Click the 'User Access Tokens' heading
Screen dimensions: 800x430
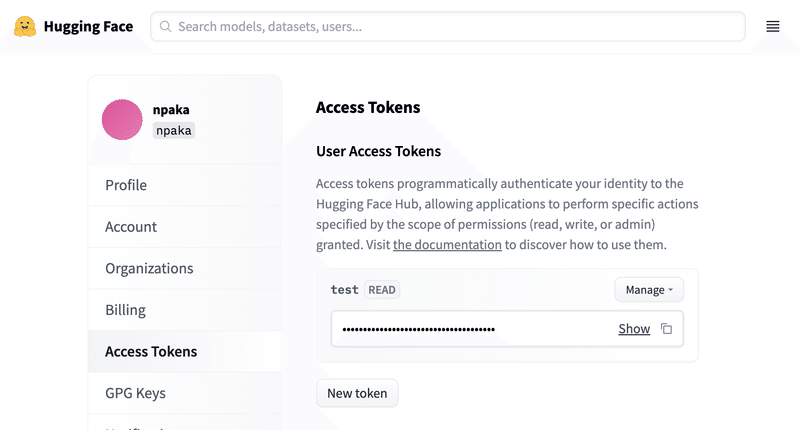coord(378,151)
